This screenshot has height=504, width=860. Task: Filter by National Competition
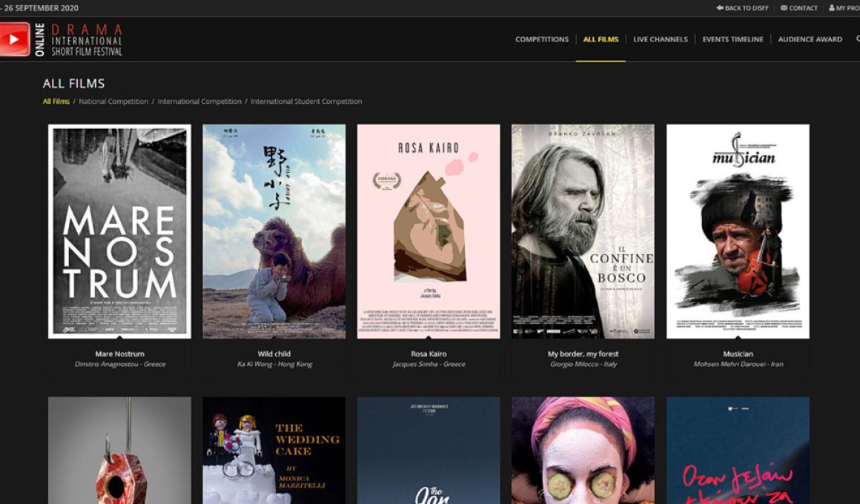click(x=113, y=102)
